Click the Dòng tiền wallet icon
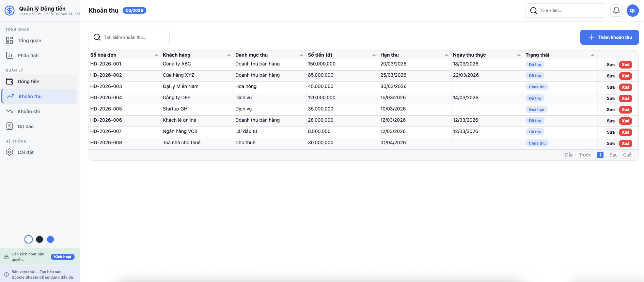 click(x=10, y=81)
